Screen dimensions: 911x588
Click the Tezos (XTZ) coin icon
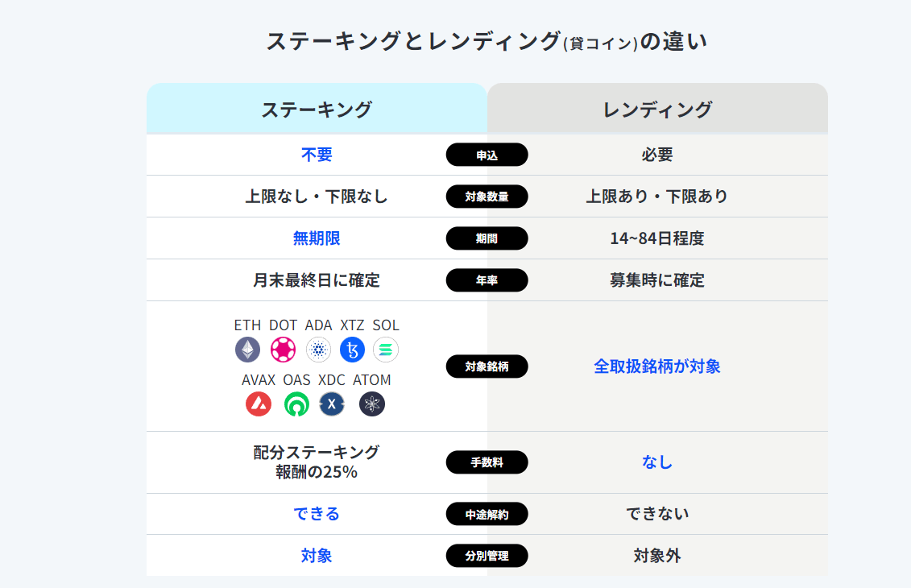click(x=352, y=350)
